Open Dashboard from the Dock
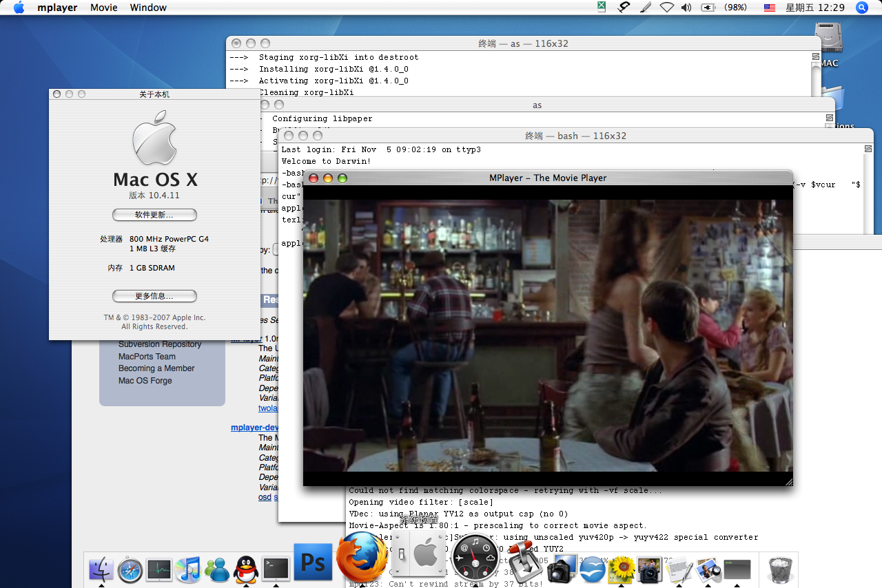 (474, 556)
